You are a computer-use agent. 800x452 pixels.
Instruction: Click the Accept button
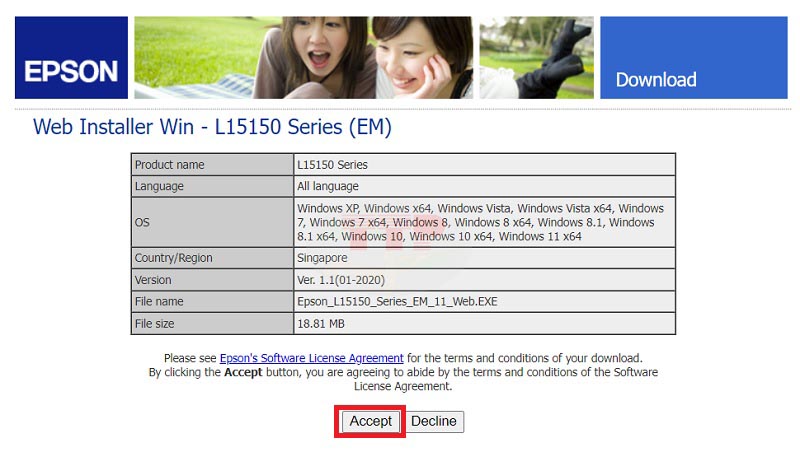(x=370, y=421)
